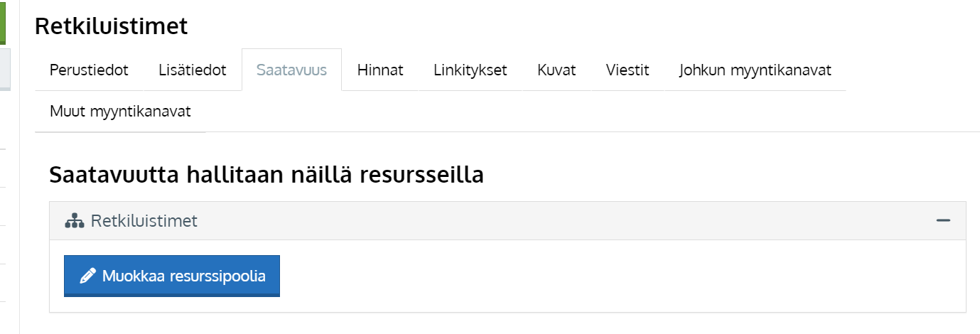Show the Kuvat tab
980x334 pixels.
pyautogui.click(x=556, y=70)
